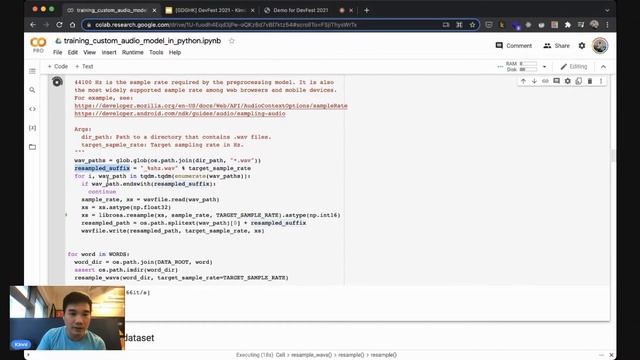The image size is (640, 360).
Task: Open the Edit menu
Action: point(73,53)
